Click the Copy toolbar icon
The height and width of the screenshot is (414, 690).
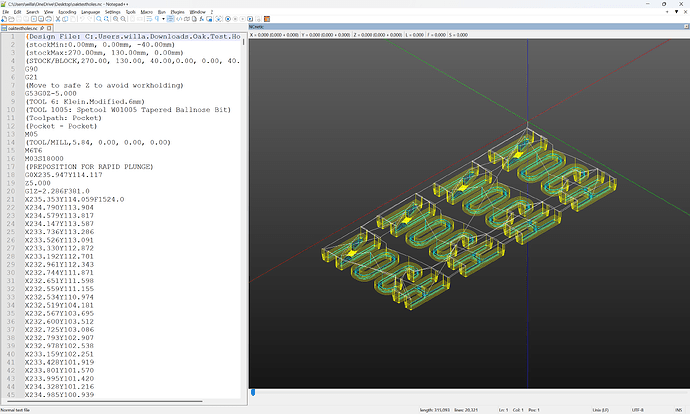[x=65, y=19]
